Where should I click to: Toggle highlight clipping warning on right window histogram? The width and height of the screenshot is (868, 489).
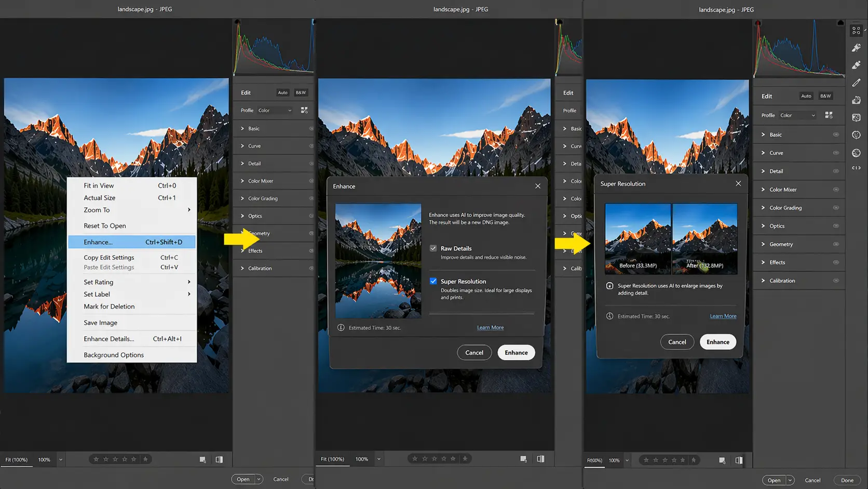[x=840, y=23]
